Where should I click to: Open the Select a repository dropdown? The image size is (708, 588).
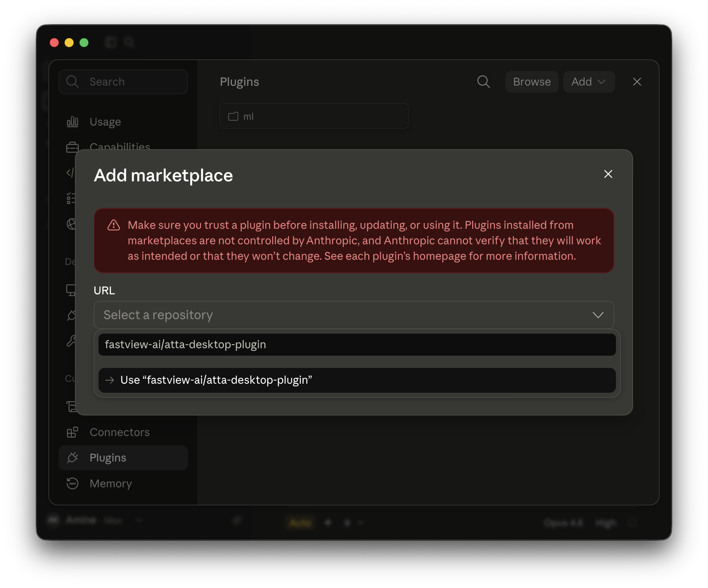pos(354,315)
